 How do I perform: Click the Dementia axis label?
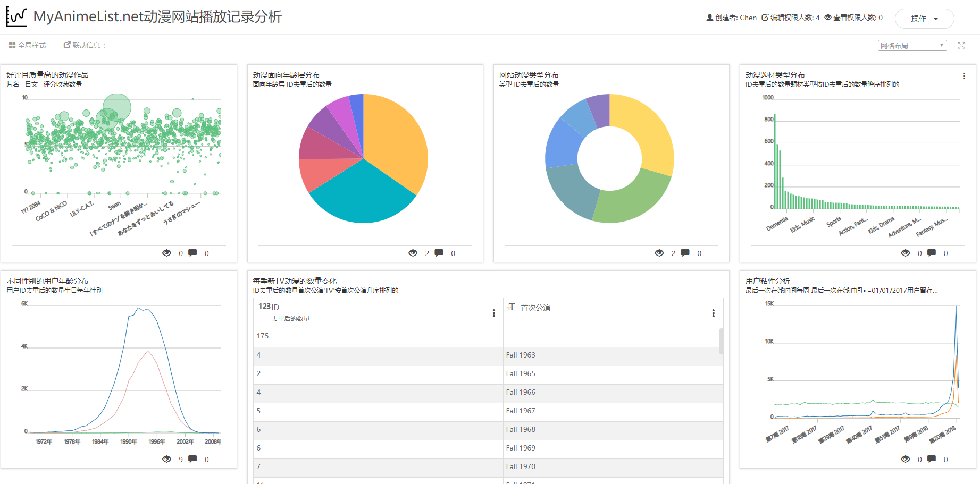tap(777, 224)
